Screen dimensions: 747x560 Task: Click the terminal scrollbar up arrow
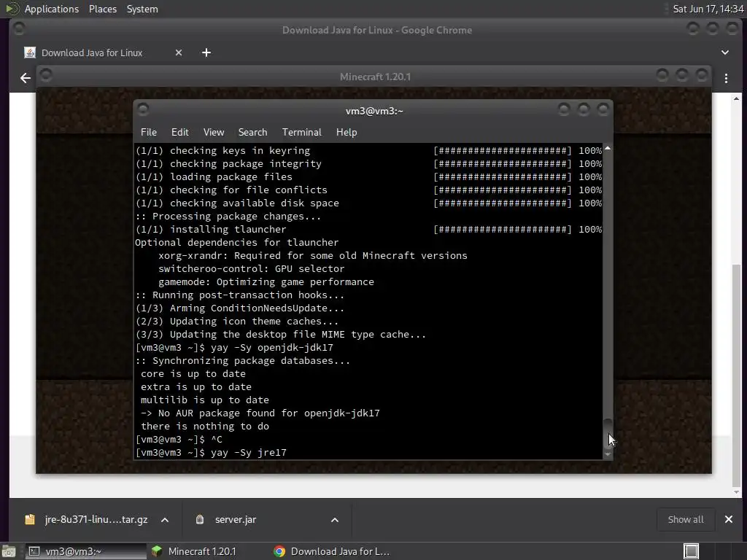tap(608, 148)
